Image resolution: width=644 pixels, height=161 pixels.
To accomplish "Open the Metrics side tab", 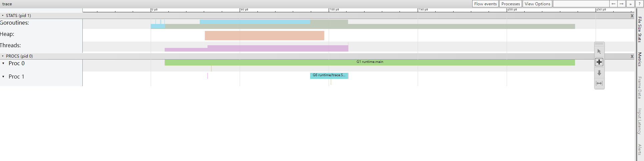I will pos(639,59).
